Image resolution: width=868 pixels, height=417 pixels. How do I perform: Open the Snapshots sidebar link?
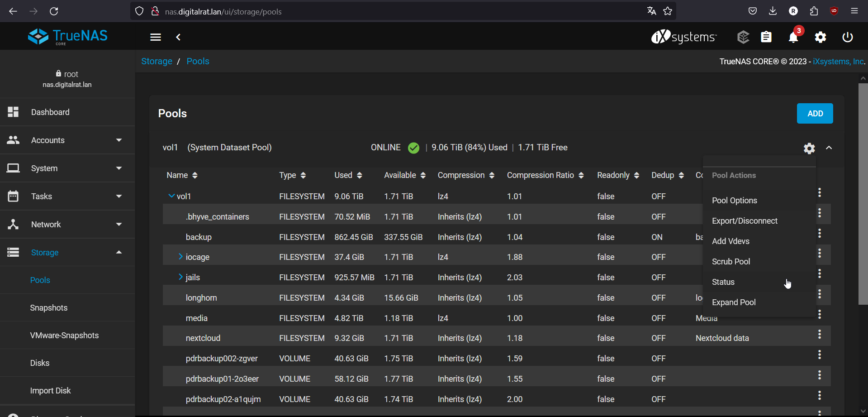[49, 308]
